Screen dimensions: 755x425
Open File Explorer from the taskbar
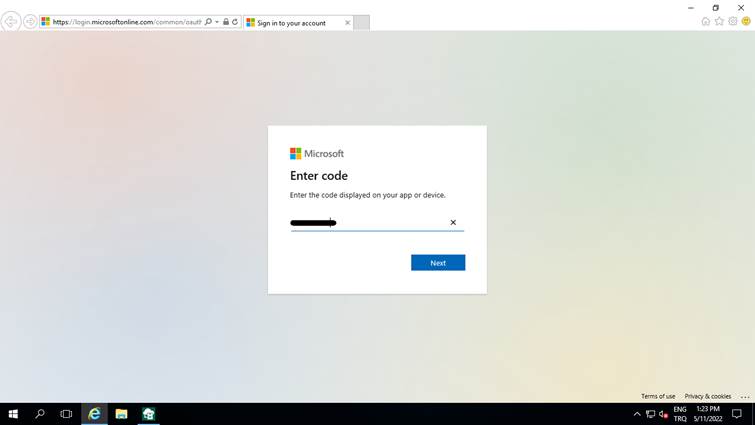(x=121, y=414)
